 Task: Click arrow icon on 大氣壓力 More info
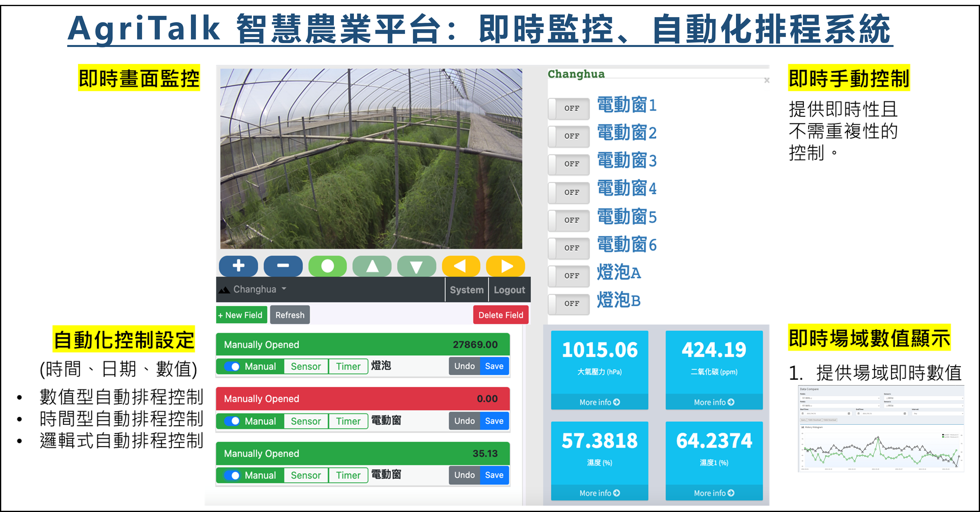point(617,402)
